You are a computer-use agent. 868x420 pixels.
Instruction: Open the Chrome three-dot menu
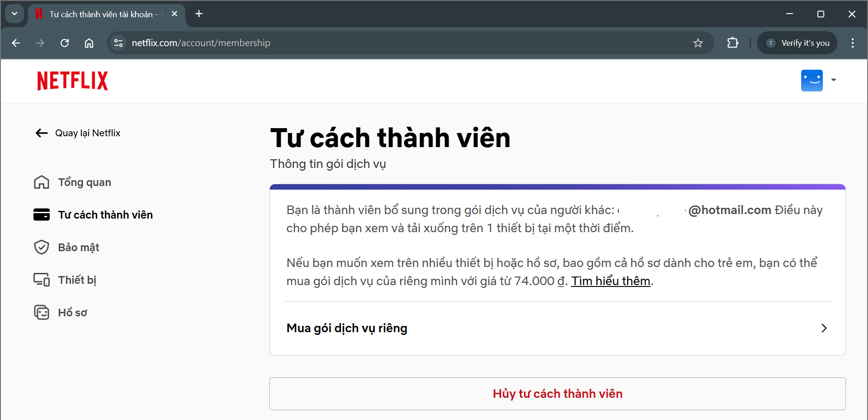853,43
